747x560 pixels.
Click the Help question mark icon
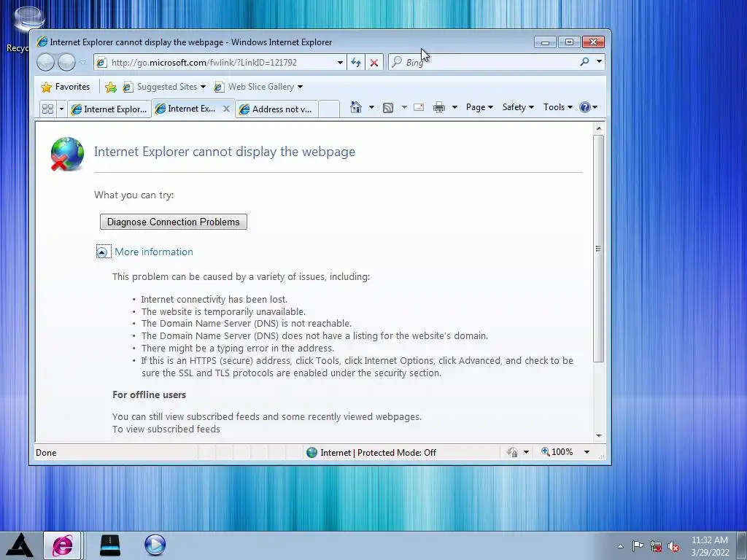(585, 107)
